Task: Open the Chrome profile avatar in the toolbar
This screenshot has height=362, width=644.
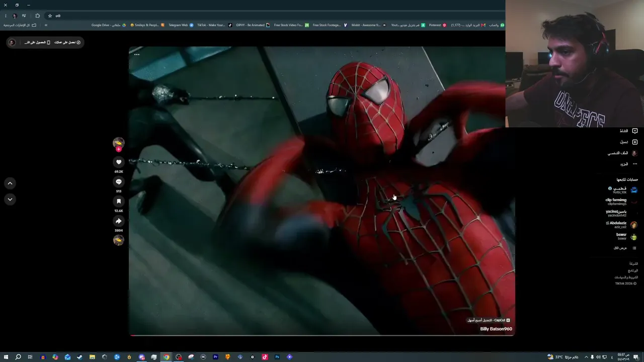Action: 15,16
